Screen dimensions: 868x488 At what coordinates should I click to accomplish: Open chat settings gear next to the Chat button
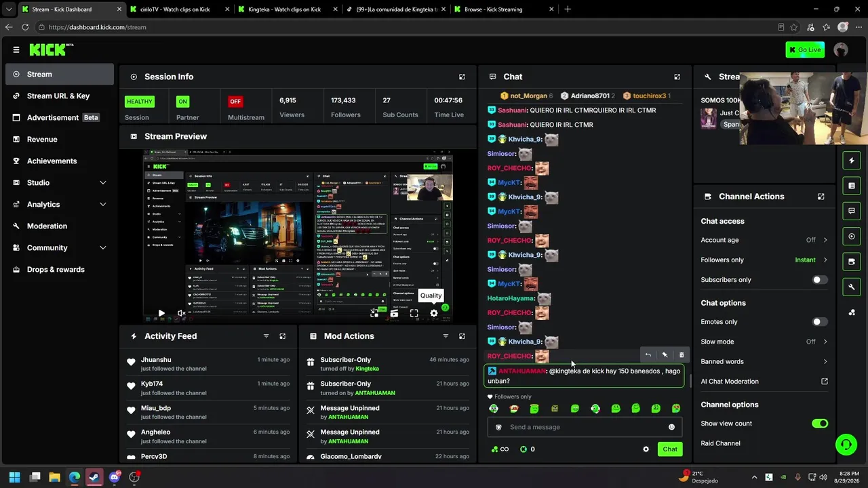[x=646, y=449]
